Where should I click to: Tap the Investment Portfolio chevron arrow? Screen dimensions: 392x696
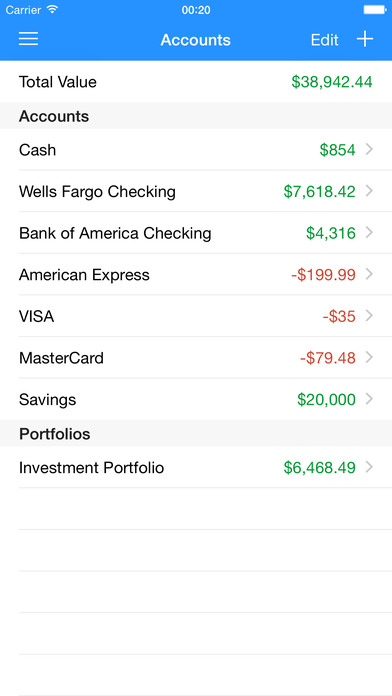369,467
